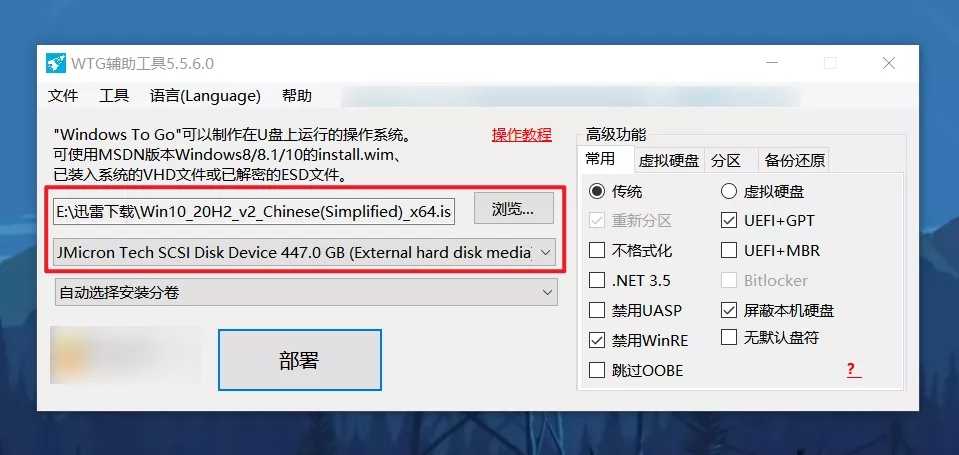Toggle the 禁用WinRE checkbox

coord(596,340)
